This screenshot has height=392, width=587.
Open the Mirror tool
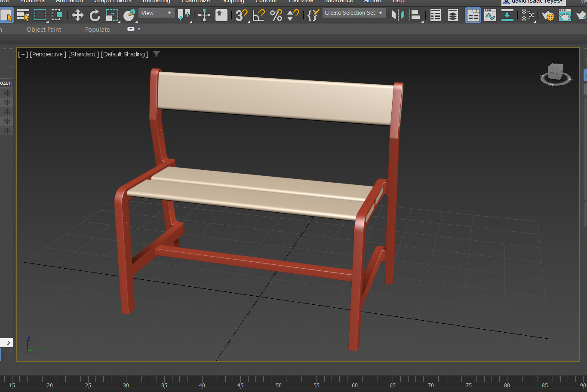(398, 15)
